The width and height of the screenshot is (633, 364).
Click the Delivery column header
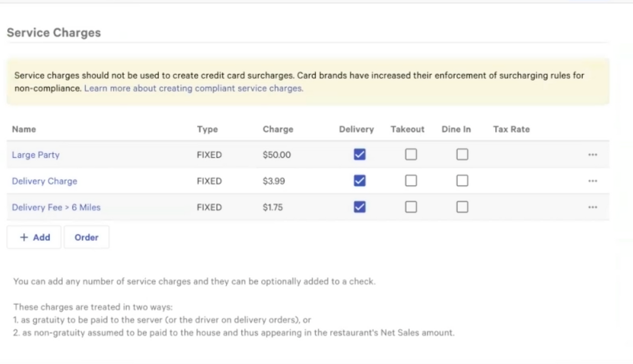[356, 129]
